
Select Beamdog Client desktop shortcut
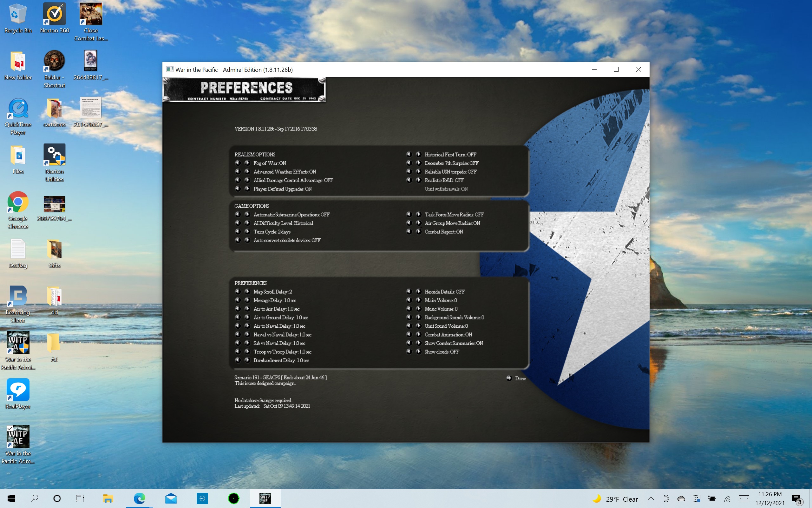[18, 304]
